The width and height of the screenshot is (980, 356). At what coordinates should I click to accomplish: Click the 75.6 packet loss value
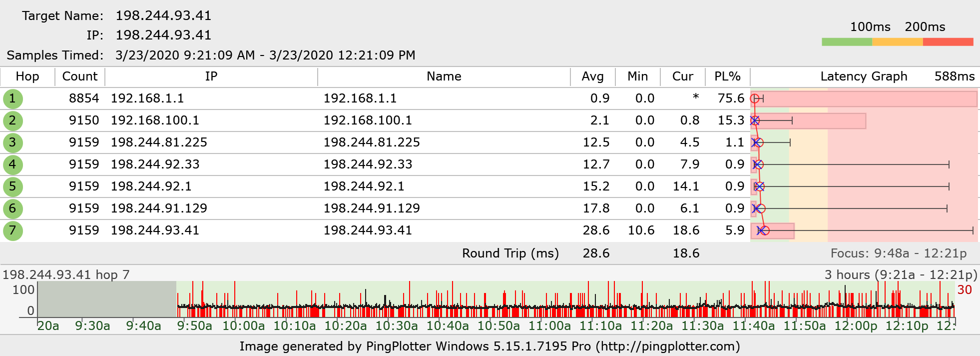[x=731, y=98]
